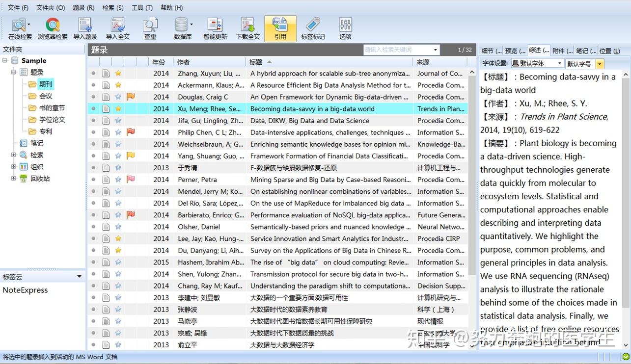Click the orange flag on Douglas, Craig C row
Screen dimensions: 631x364
click(x=131, y=97)
